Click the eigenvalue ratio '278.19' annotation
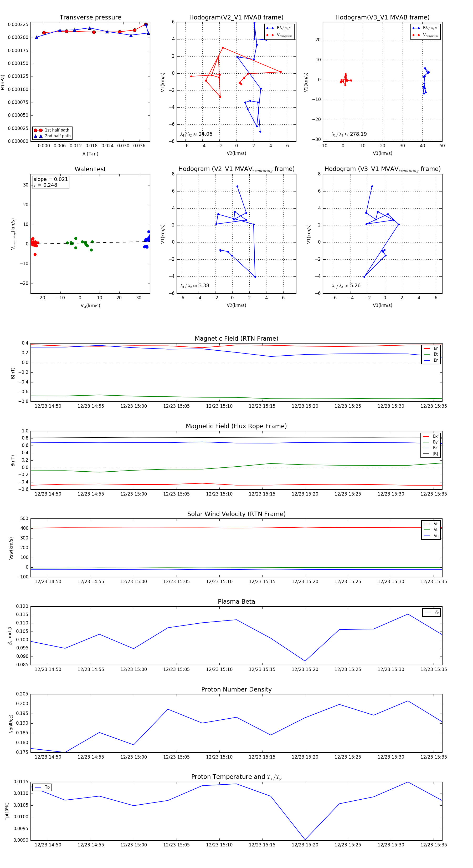473x868 pixels. coord(349,134)
